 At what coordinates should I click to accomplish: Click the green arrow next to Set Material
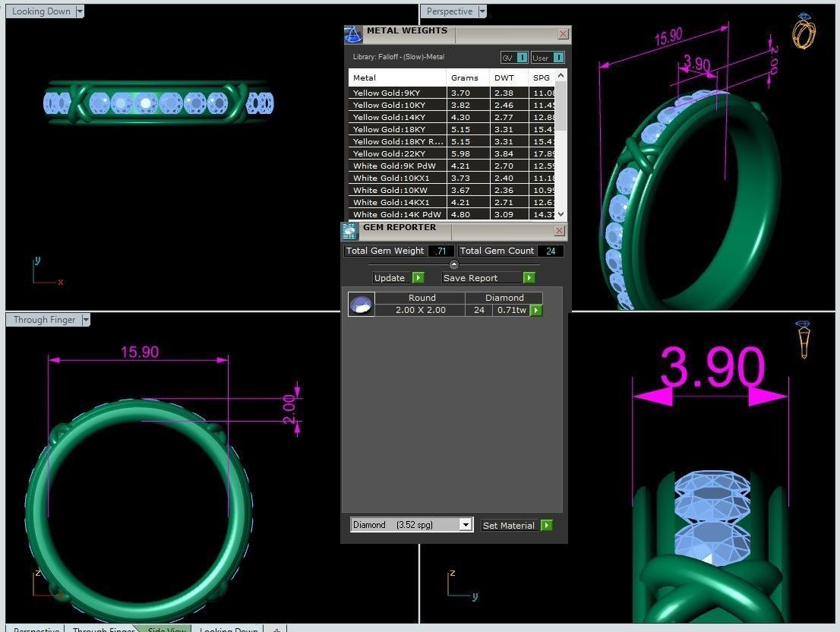point(546,526)
